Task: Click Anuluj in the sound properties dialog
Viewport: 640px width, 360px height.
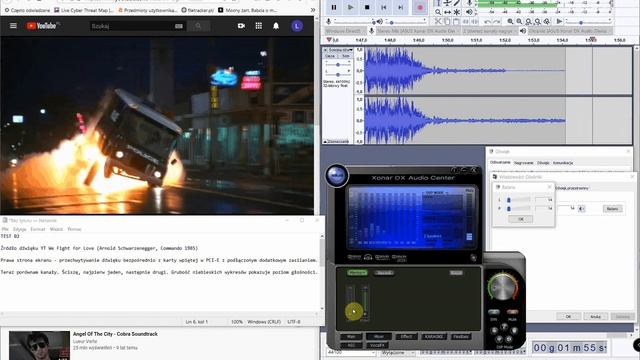Action: pos(595,316)
